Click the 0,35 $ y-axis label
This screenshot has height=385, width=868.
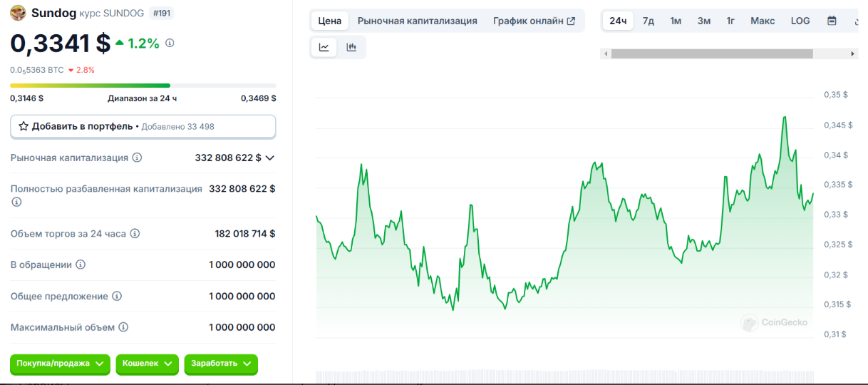coord(836,95)
